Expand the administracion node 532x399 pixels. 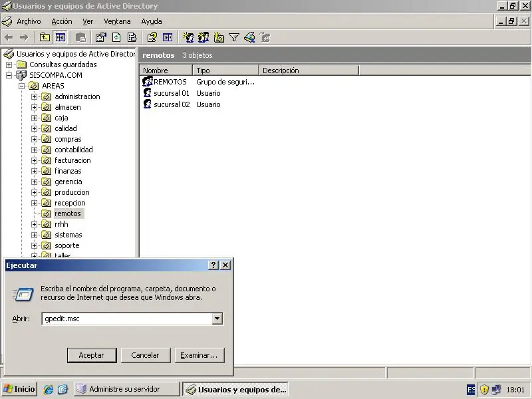coord(35,96)
